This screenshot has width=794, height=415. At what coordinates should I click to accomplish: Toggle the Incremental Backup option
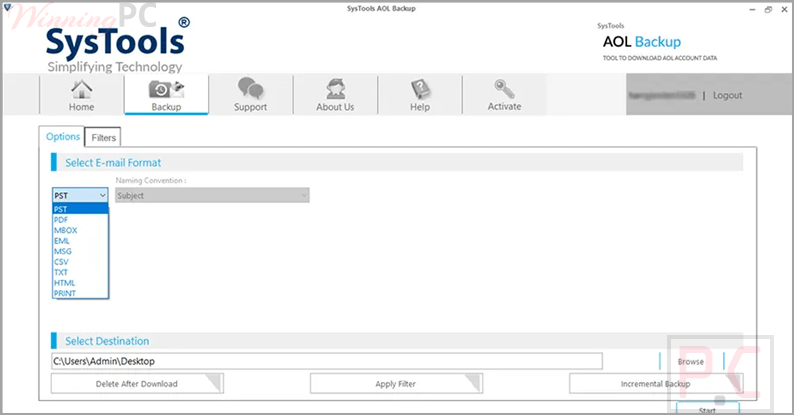[656, 384]
